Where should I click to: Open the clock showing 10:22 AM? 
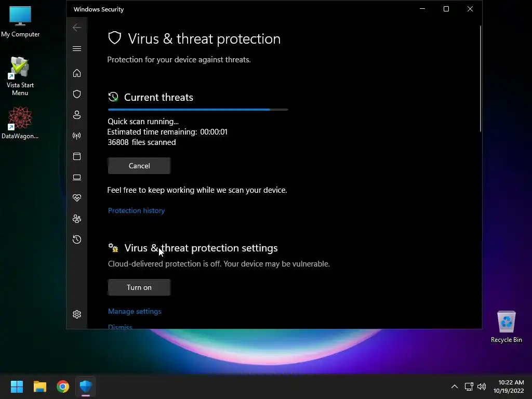(x=509, y=387)
